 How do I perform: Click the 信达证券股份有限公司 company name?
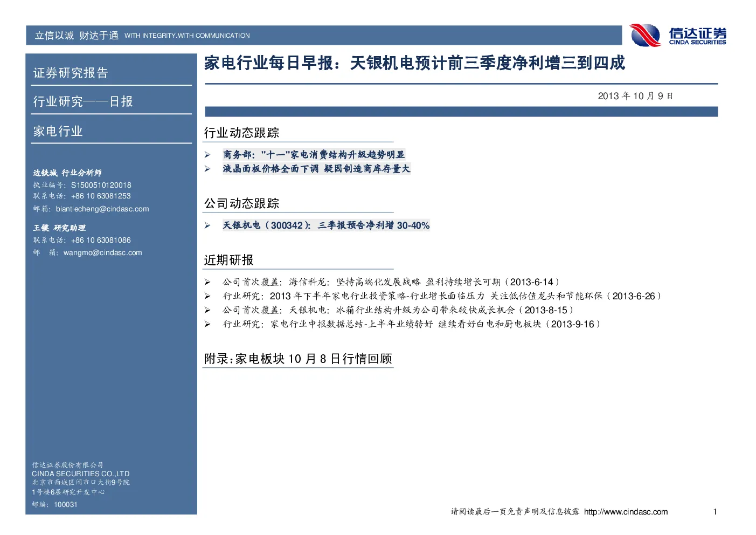click(x=67, y=465)
